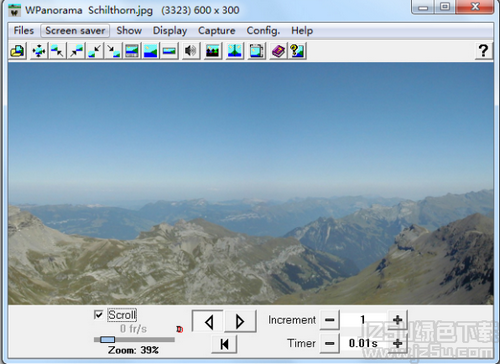
Task: Toggle the Scroll checkbox
Action: pyautogui.click(x=98, y=315)
